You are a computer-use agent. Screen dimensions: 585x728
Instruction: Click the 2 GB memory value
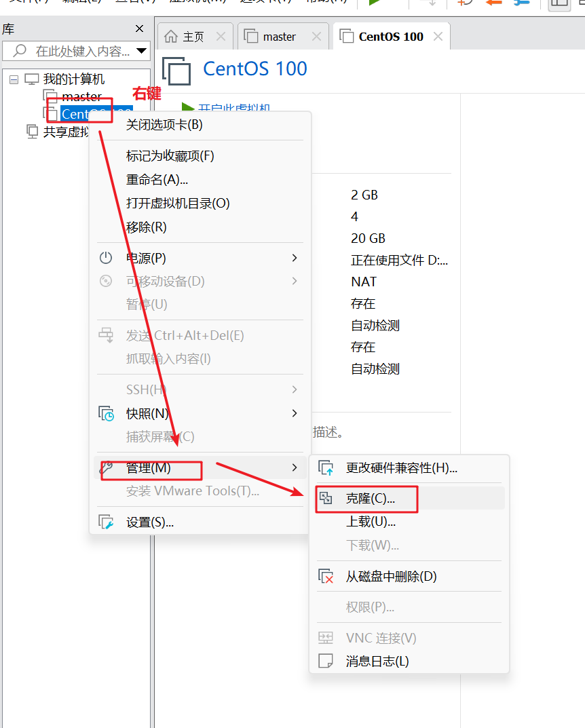[x=364, y=195]
